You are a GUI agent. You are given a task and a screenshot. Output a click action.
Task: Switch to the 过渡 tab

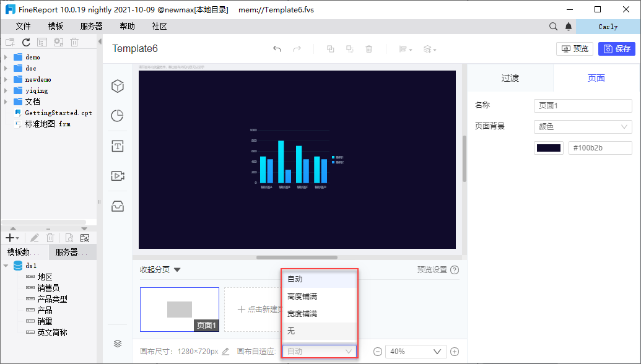510,78
